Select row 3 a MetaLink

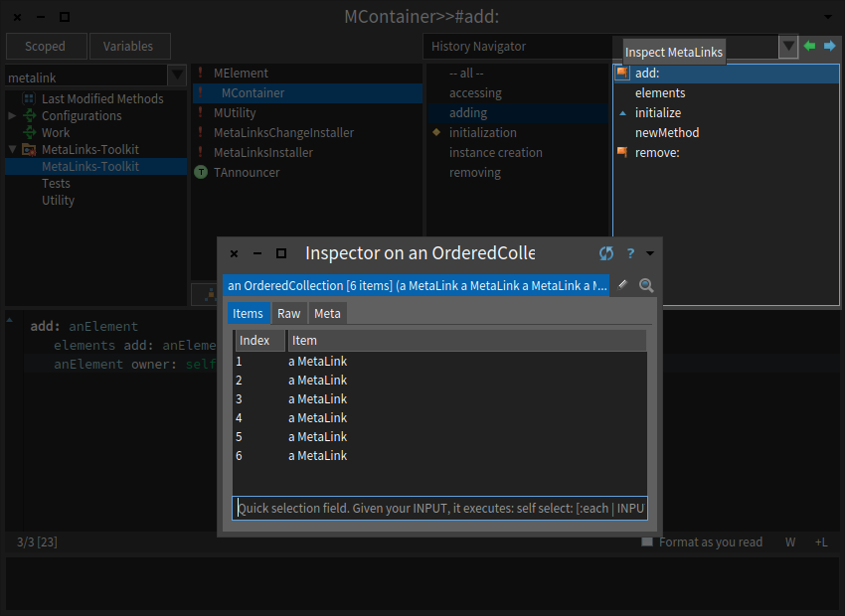point(439,399)
